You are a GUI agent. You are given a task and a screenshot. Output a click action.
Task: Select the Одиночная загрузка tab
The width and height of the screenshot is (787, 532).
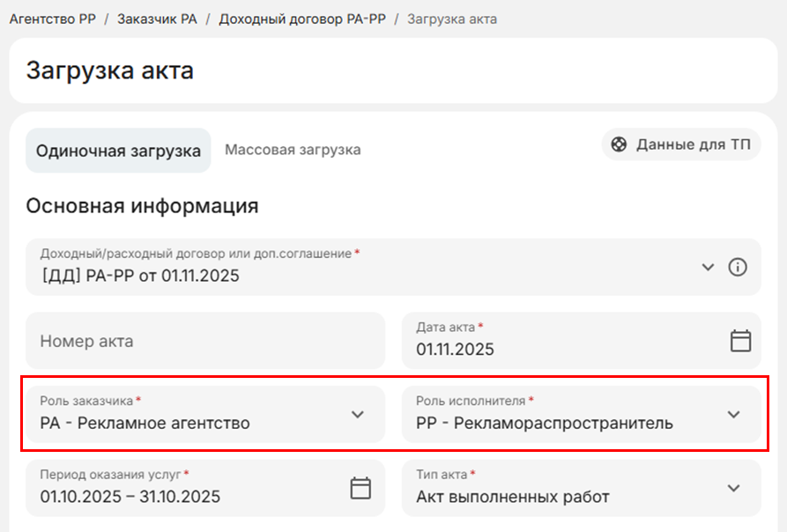(x=118, y=151)
